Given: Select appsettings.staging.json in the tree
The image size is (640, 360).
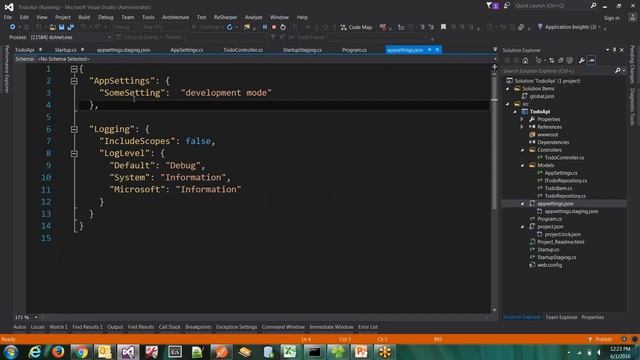Looking at the screenshot, I should (571, 211).
